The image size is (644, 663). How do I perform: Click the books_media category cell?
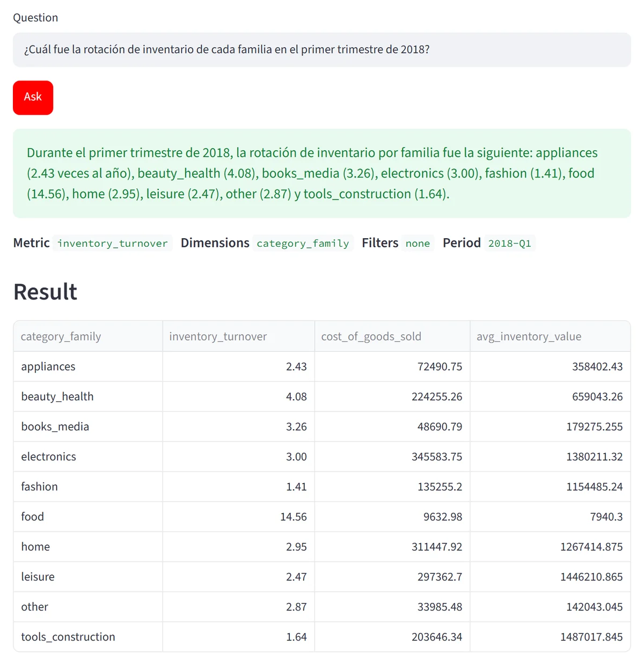88,426
